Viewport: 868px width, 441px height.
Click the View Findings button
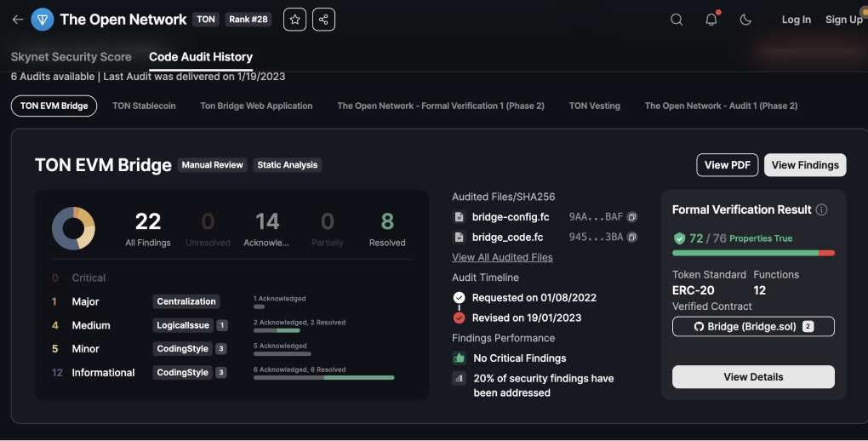point(805,165)
